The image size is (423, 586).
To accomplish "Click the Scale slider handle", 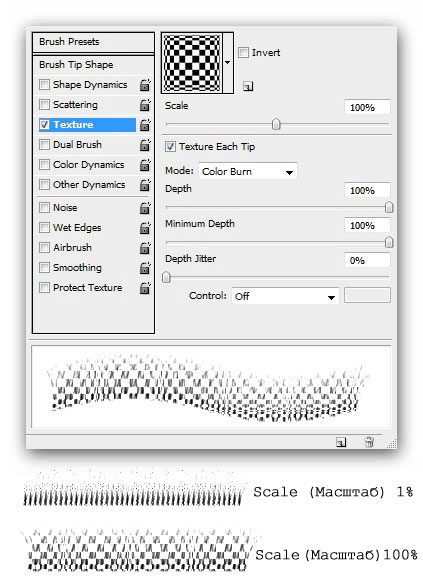I will point(276,124).
